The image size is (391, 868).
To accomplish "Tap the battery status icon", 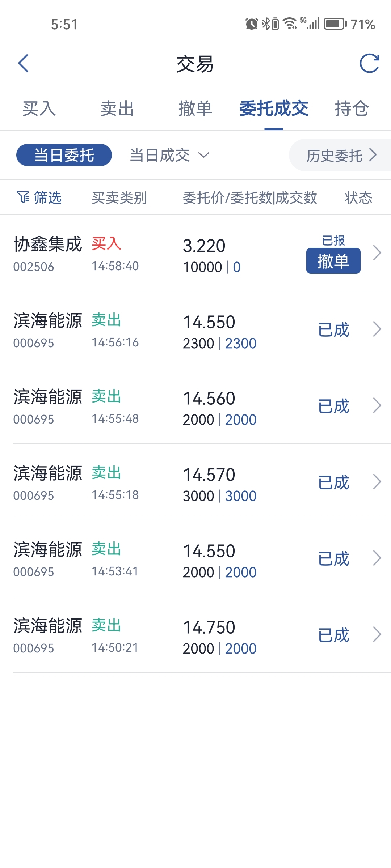I will pos(335,24).
